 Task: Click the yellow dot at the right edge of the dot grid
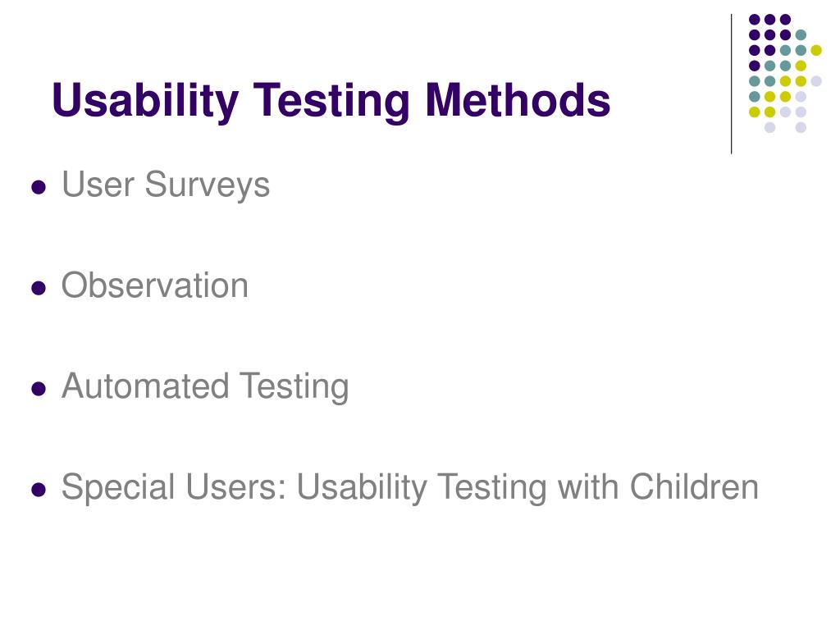(x=816, y=50)
